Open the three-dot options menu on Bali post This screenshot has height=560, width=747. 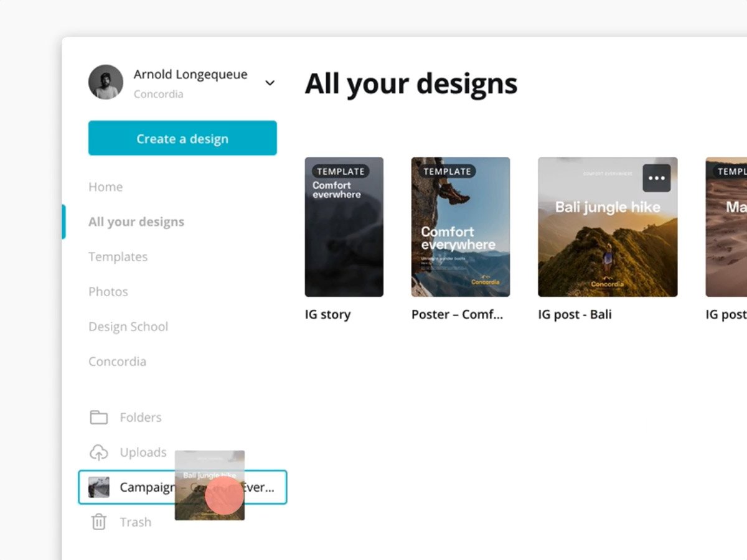655,179
